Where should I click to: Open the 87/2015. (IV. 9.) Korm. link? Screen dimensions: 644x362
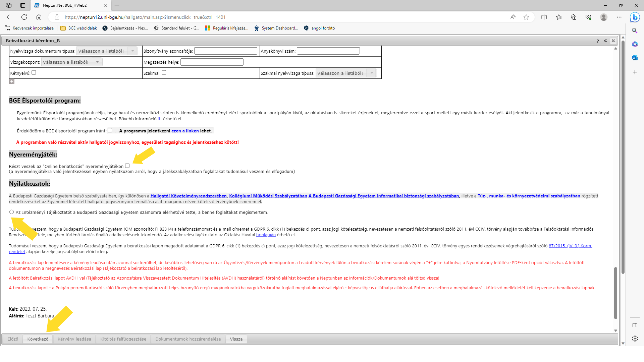click(x=570, y=246)
